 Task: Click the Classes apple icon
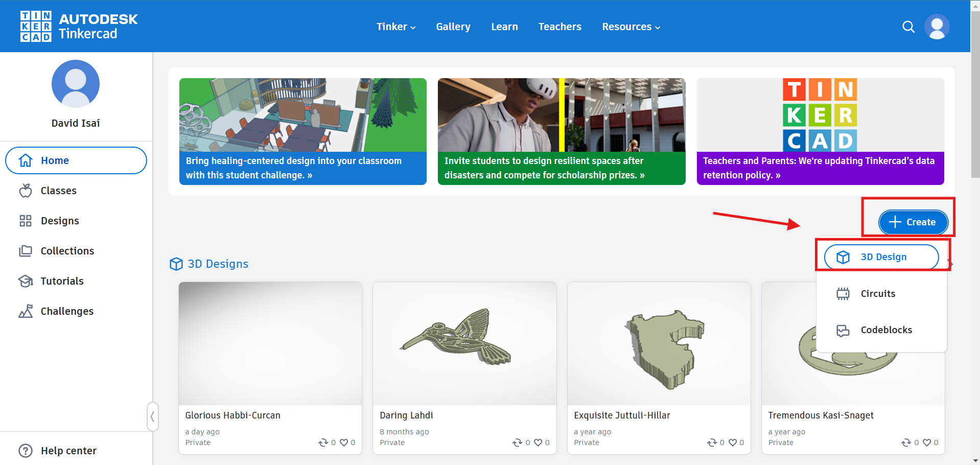pos(26,191)
